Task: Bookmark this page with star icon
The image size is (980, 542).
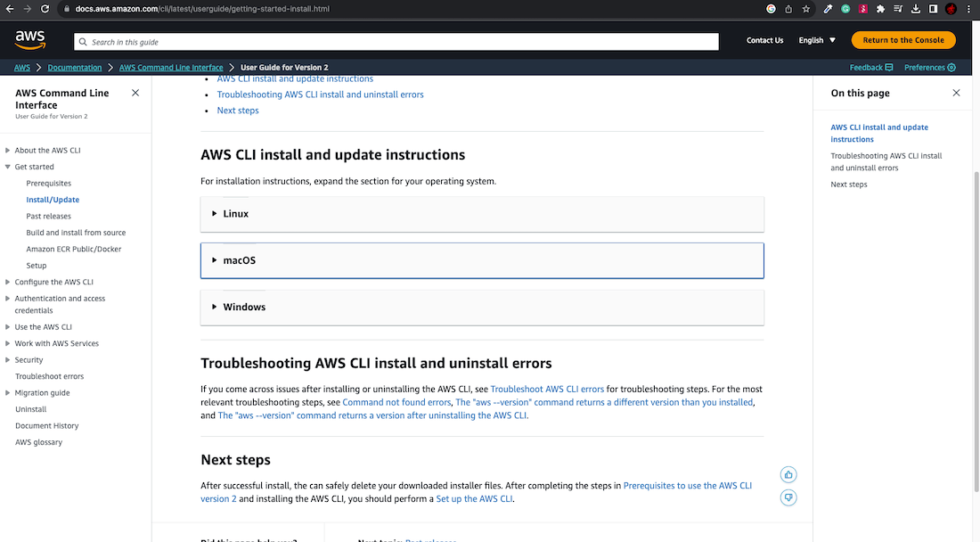Action: [x=806, y=9]
